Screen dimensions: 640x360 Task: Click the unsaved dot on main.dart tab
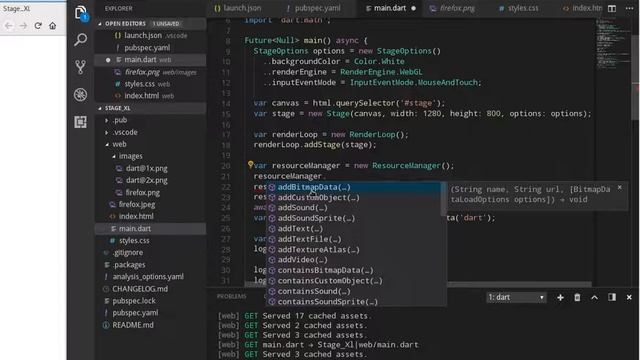[x=413, y=8]
